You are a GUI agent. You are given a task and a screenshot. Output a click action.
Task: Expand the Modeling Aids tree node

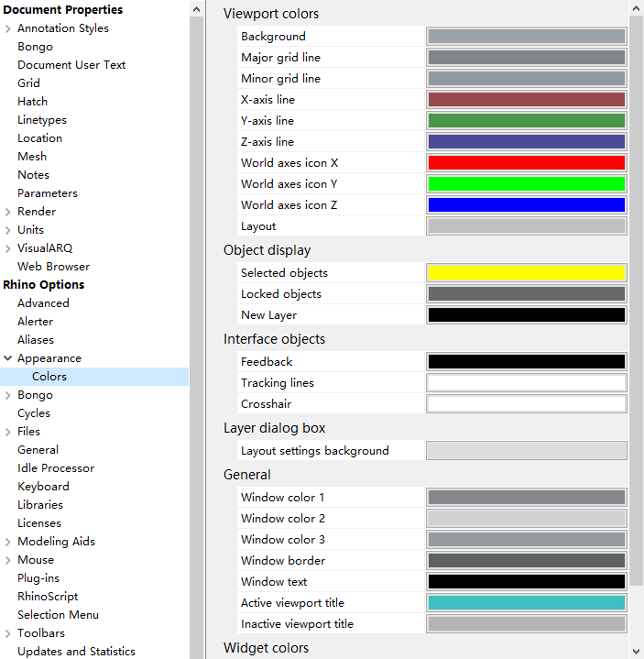(7, 542)
